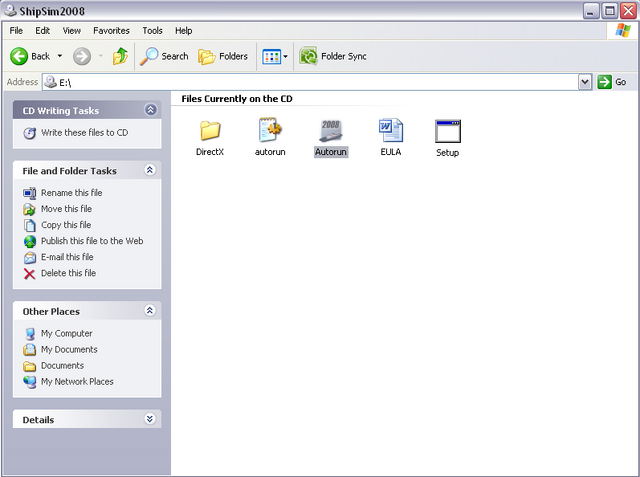Click E-mail this file link
Viewport: 640px width, 477px height.
point(67,257)
